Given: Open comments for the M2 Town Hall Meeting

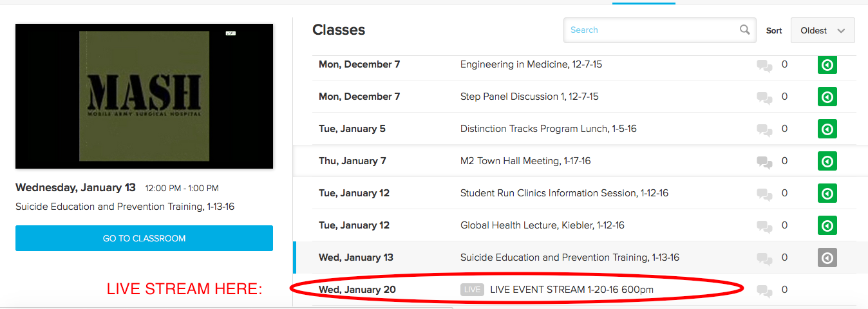Looking at the screenshot, I should pyautogui.click(x=765, y=162).
